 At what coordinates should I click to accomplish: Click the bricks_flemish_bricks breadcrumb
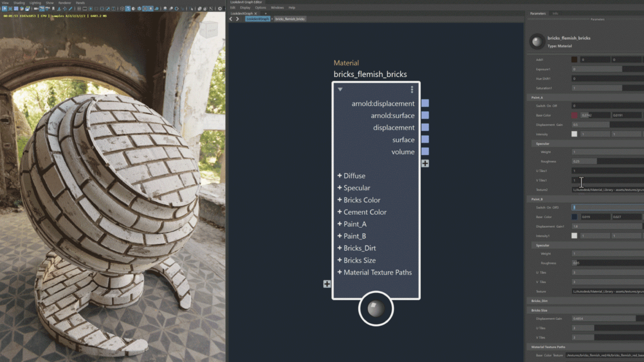tap(290, 19)
